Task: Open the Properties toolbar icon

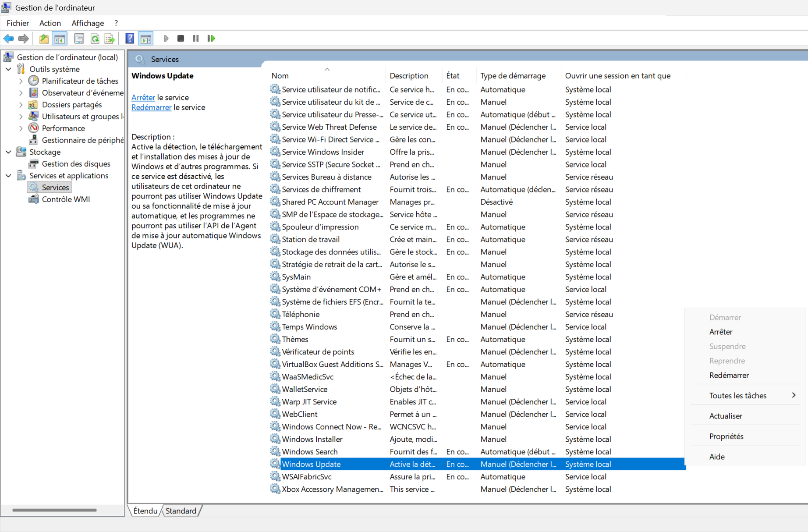Action: (x=79, y=39)
